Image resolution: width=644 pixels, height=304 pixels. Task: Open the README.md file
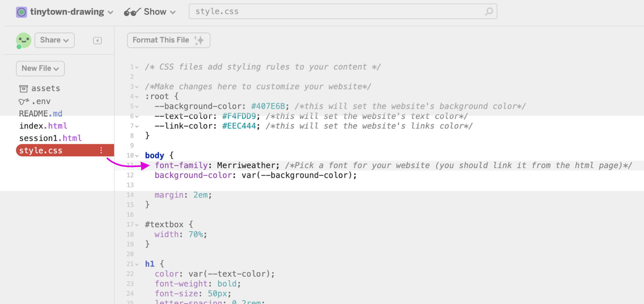(40, 113)
